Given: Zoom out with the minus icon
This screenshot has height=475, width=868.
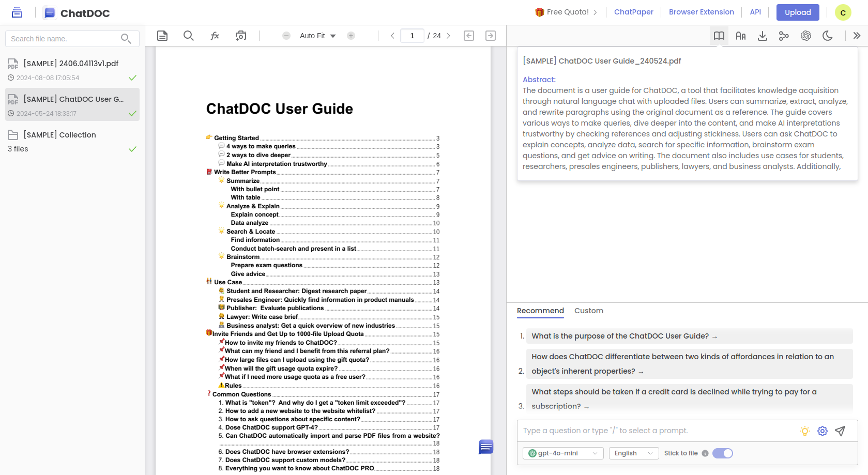Looking at the screenshot, I should (x=286, y=36).
